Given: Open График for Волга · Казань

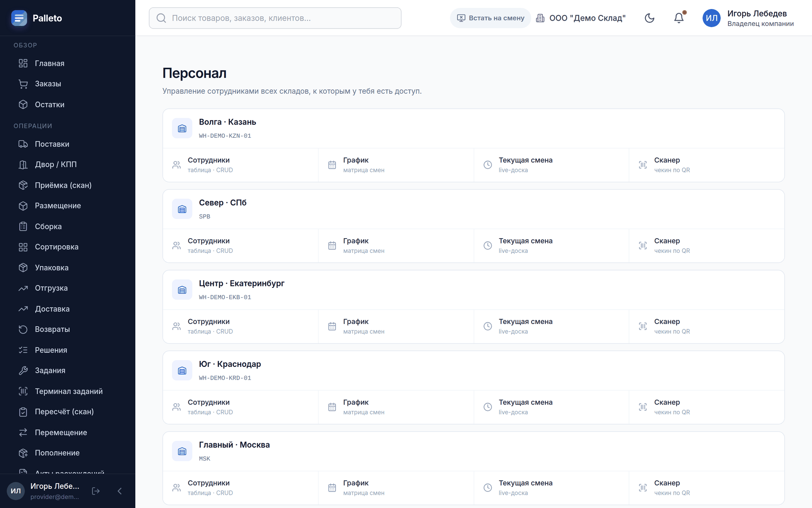Looking at the screenshot, I should click(396, 165).
